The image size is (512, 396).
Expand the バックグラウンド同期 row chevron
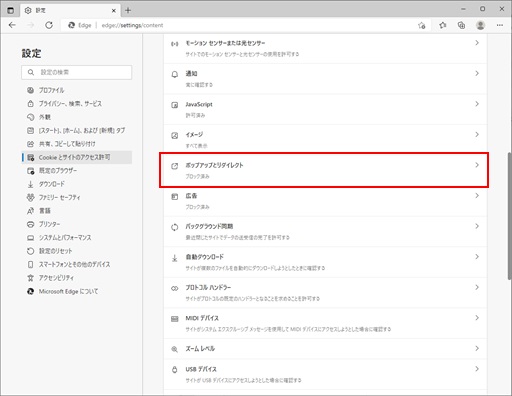pos(477,226)
